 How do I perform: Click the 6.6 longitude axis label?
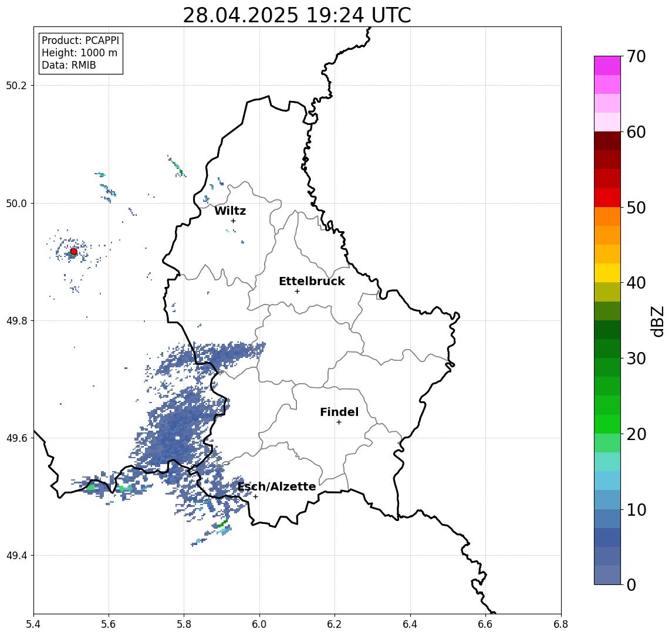coord(485,624)
